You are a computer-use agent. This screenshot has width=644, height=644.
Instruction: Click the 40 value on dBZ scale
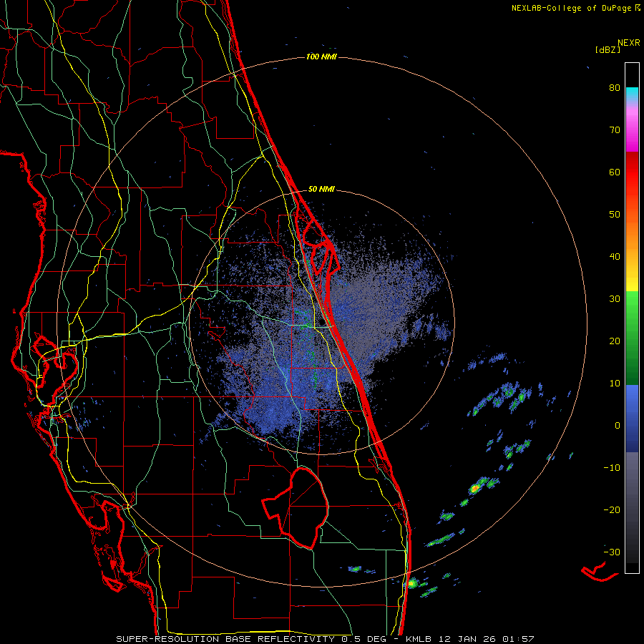(x=615, y=257)
